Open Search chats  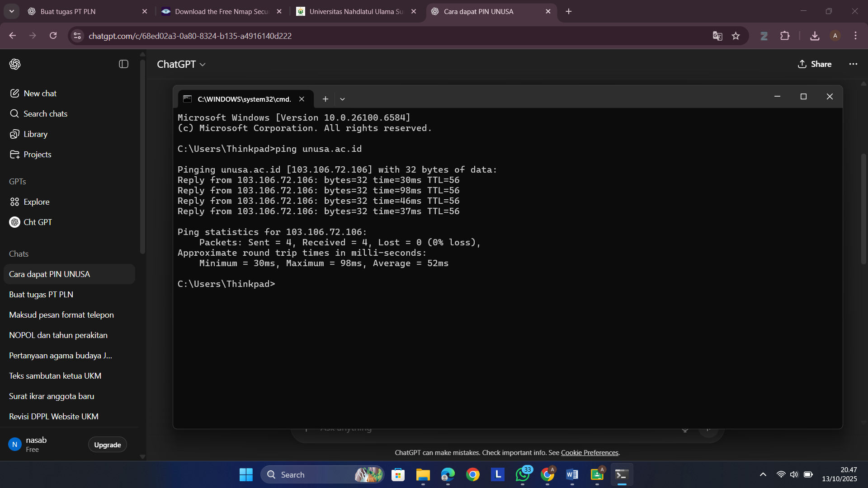pyautogui.click(x=45, y=114)
